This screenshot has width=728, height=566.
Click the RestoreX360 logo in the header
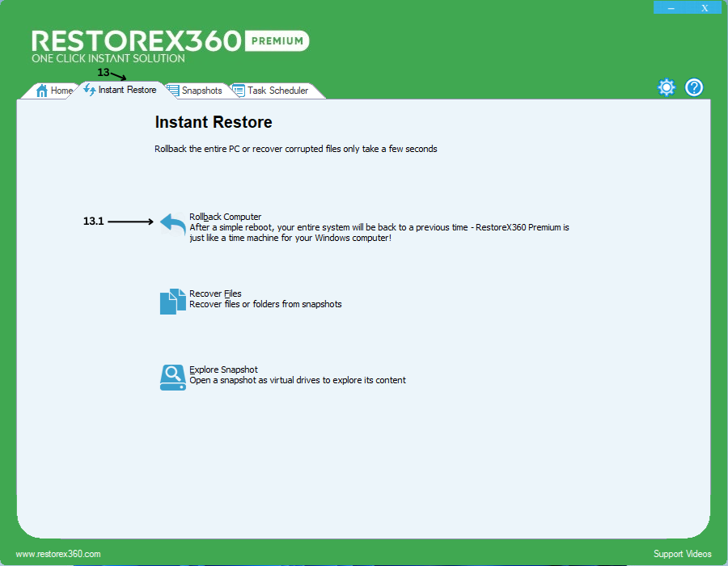coord(136,41)
